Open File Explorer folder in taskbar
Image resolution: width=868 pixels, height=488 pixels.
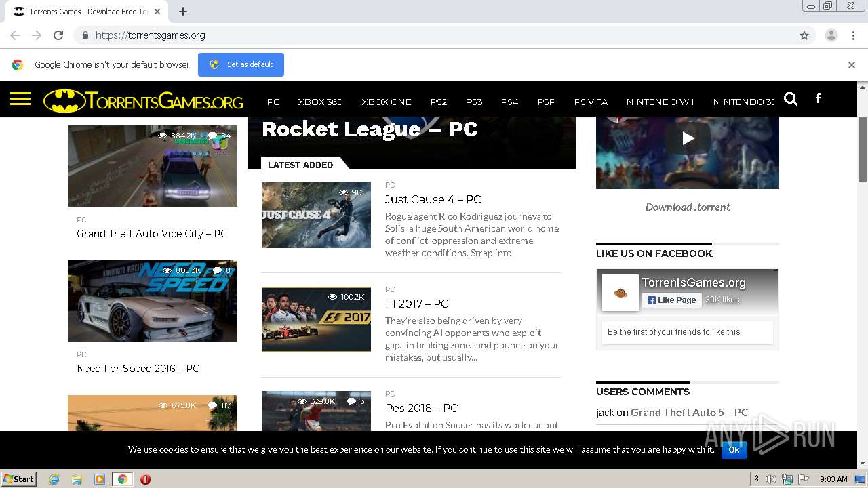[x=77, y=479]
